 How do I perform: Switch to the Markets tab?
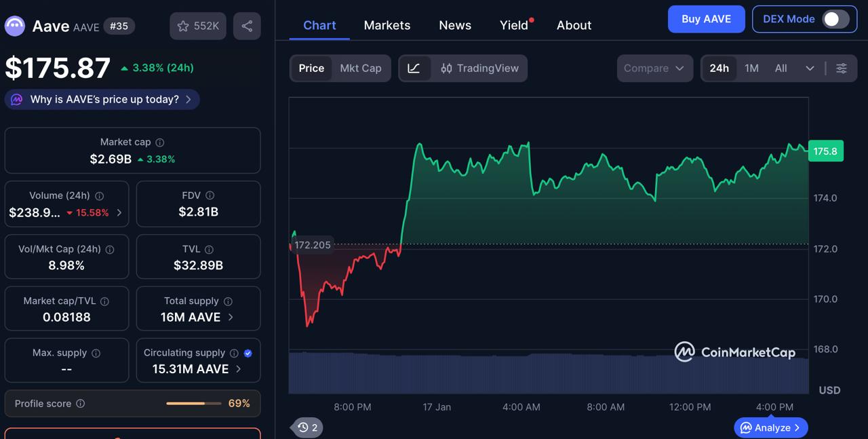coord(387,25)
